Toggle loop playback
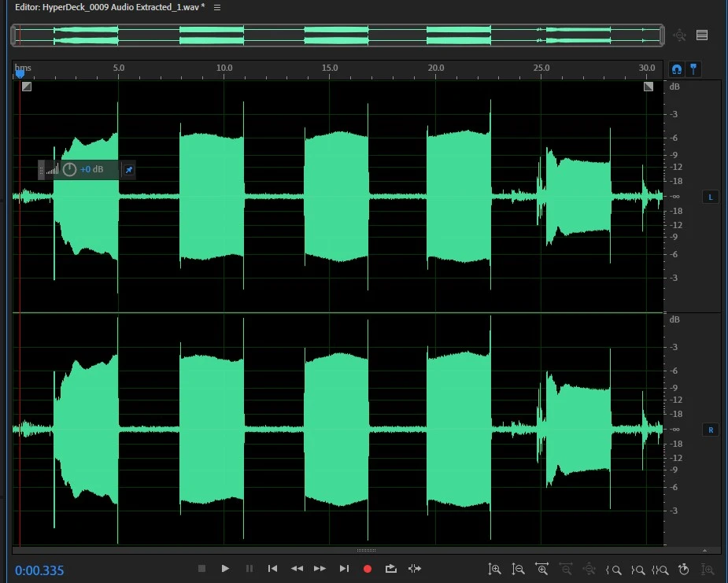This screenshot has height=583, width=728. 391,568
